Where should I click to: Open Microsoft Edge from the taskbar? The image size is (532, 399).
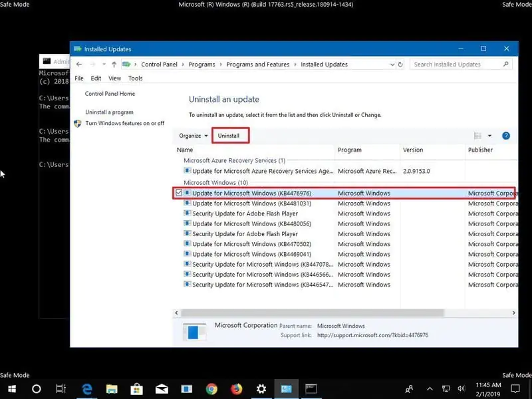(x=86, y=388)
